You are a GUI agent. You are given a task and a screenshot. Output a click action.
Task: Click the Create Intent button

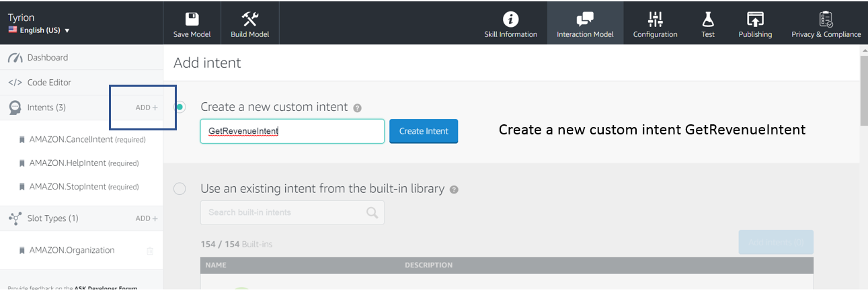click(x=424, y=131)
